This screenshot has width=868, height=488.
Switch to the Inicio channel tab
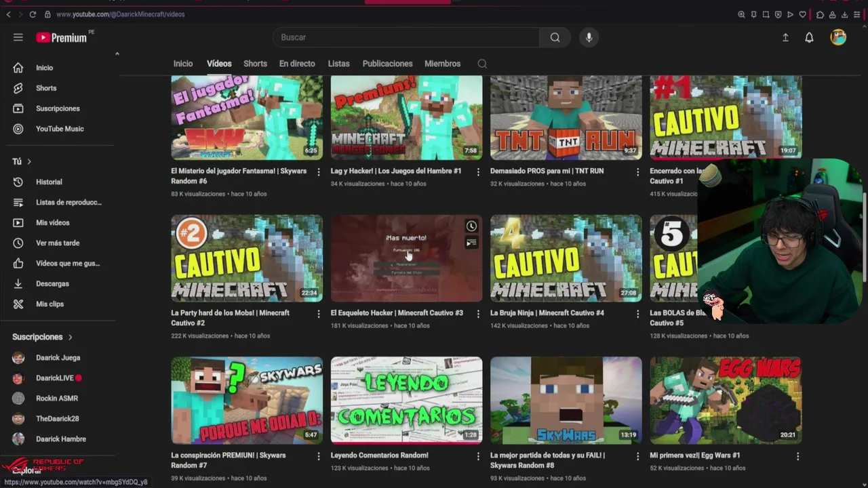point(183,64)
